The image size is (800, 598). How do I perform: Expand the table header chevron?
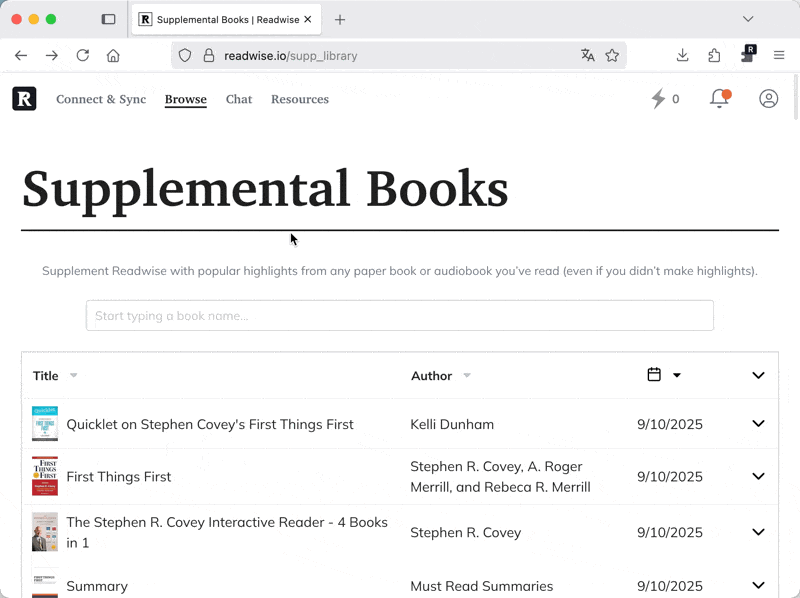point(757,375)
